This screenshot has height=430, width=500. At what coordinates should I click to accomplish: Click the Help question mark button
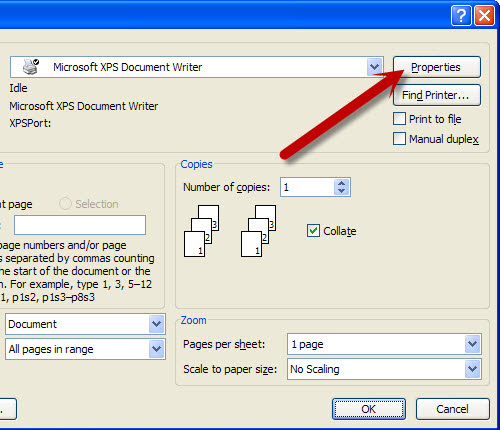pos(461,15)
